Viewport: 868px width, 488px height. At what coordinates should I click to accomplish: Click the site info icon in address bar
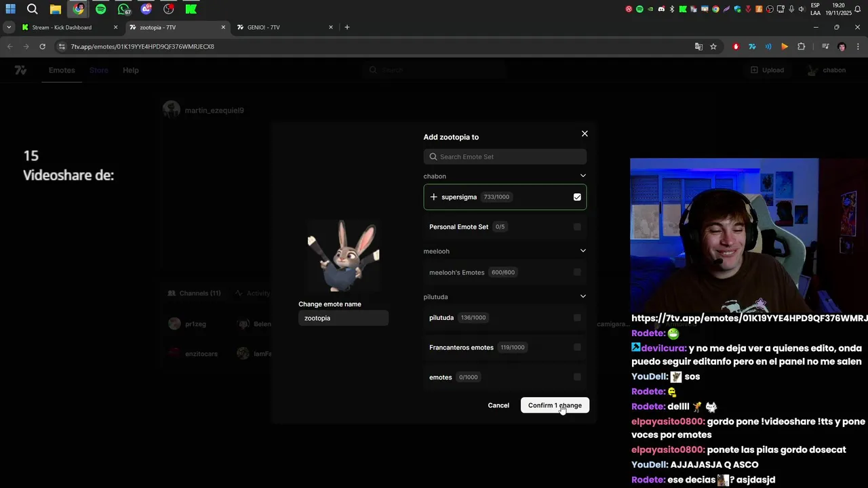pyautogui.click(x=62, y=47)
